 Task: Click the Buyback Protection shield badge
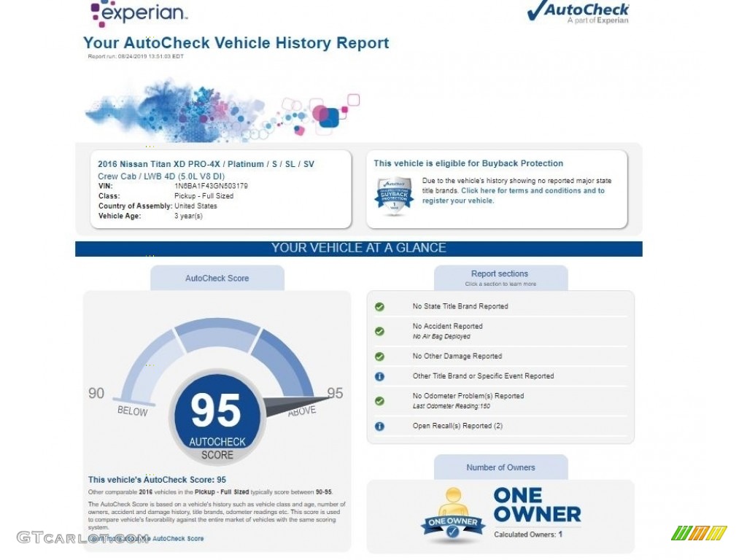[x=394, y=195]
